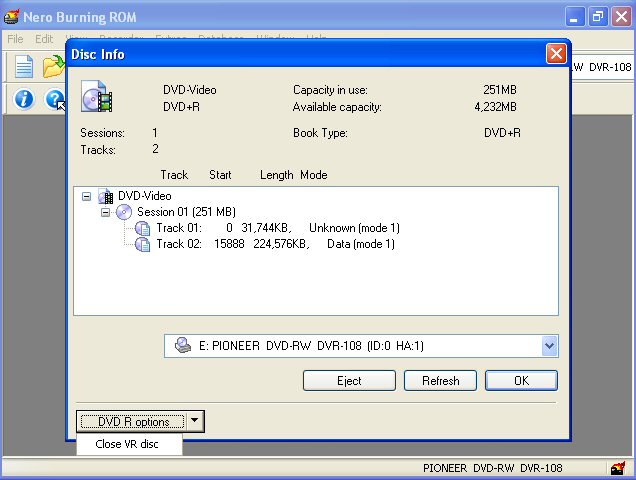Click the Sessions label
Image resolution: width=636 pixels, height=480 pixels.
tap(103, 133)
